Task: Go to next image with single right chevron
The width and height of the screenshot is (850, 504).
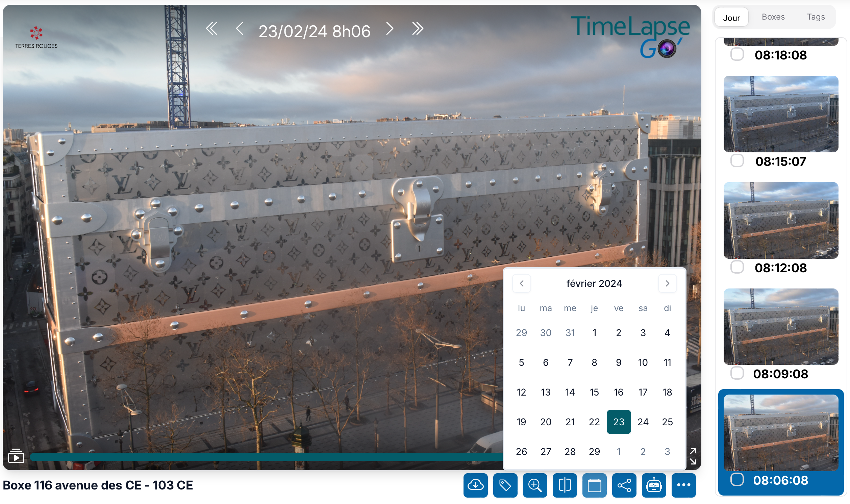Action: 390,28
